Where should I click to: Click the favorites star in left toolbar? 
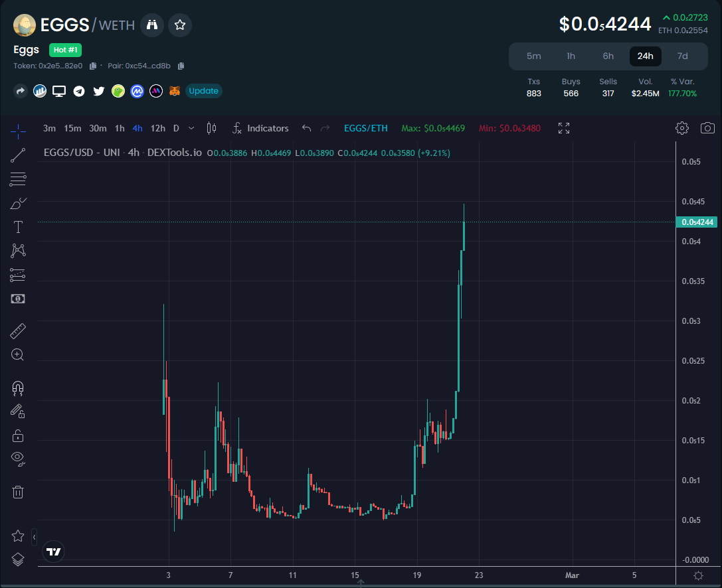[18, 536]
